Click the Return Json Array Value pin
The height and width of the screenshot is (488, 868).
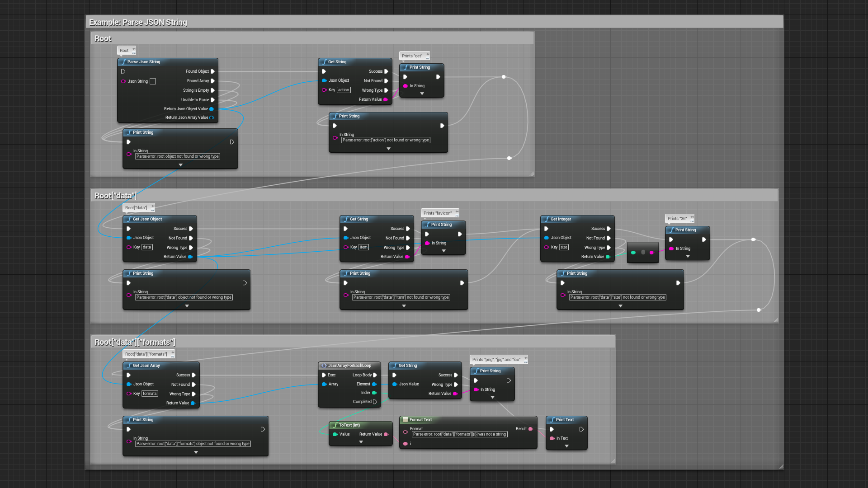pyautogui.click(x=212, y=117)
